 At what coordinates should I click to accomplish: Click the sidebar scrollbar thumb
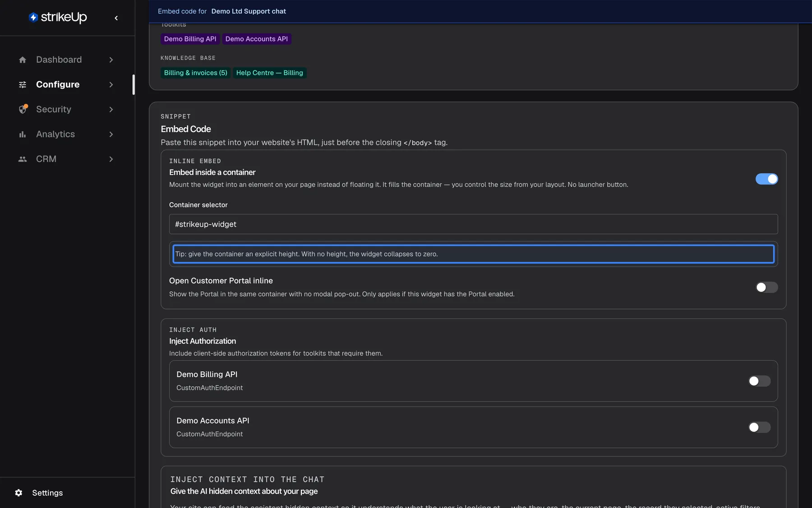[134, 84]
